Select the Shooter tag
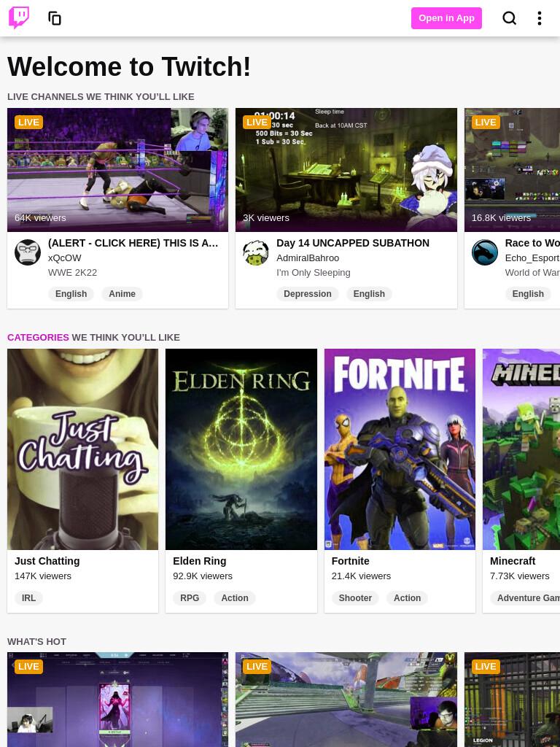560x747 pixels. [x=355, y=598]
